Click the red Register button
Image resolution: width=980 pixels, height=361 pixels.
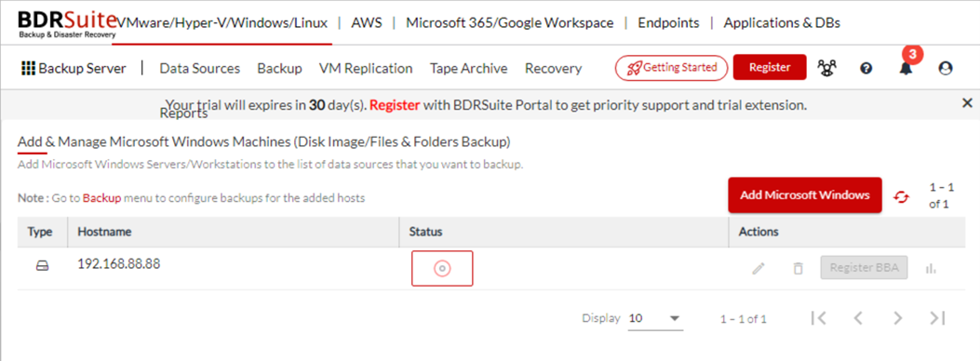point(770,67)
